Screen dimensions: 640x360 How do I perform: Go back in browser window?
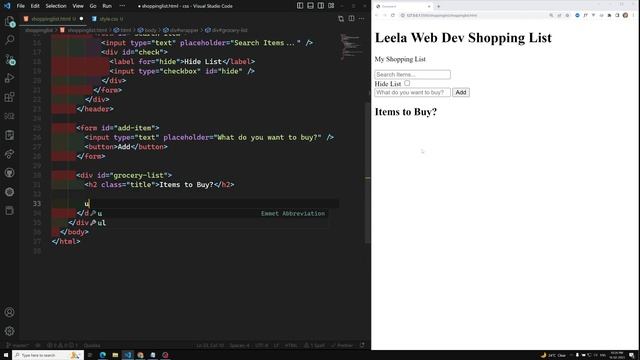pos(376,15)
